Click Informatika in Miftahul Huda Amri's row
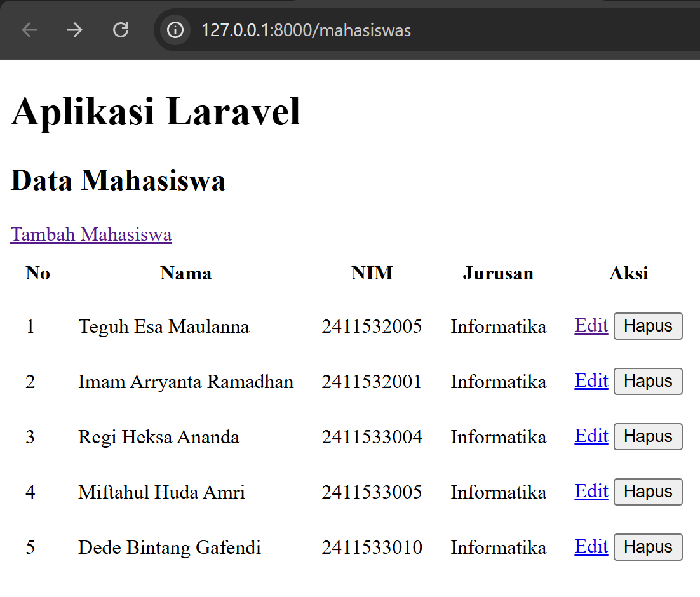Viewport: 700px width, 597px height. tap(498, 492)
